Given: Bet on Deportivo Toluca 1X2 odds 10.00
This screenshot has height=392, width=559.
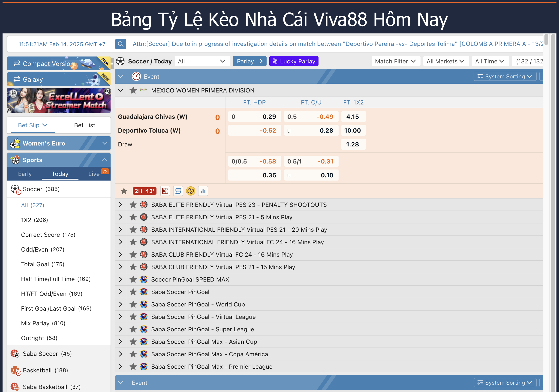Looking at the screenshot, I should tap(353, 131).
